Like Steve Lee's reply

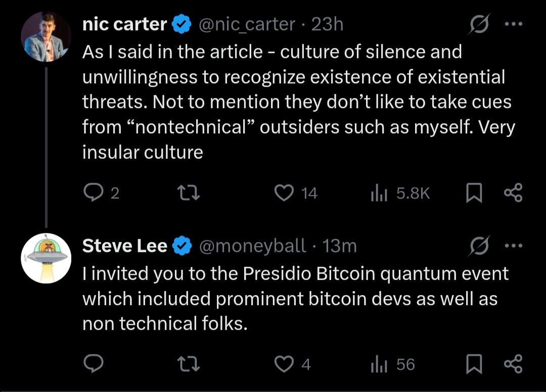pyautogui.click(x=285, y=364)
